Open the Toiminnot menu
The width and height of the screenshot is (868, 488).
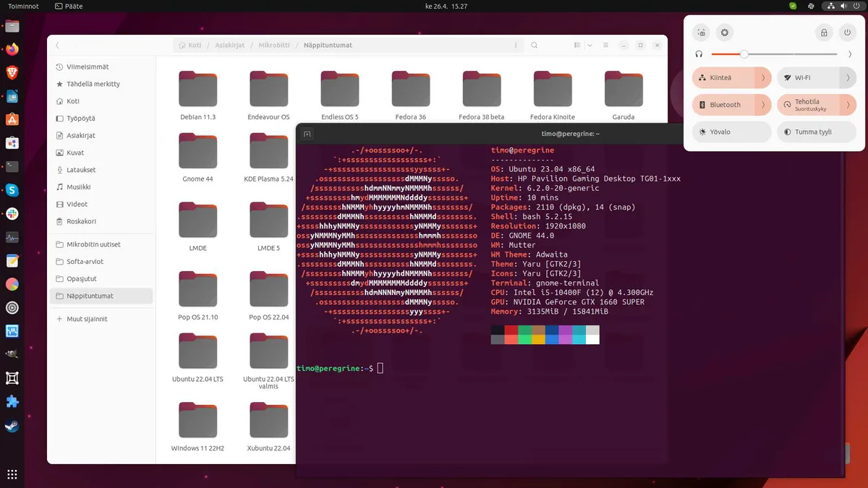(x=23, y=6)
